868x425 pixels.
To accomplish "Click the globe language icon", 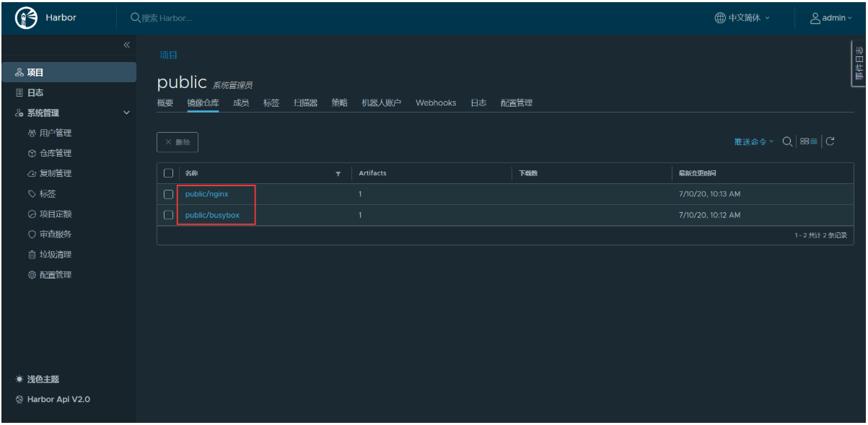I will 720,18.
